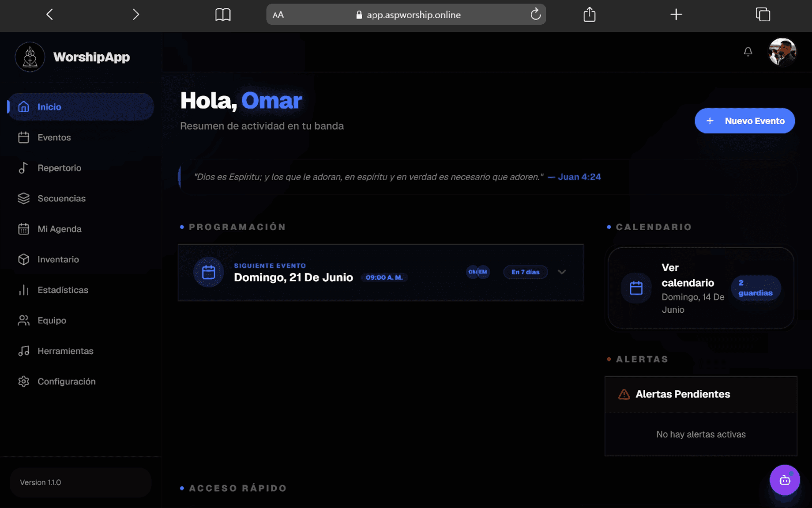Screen dimensions: 812x508
Task: Click the box icon beside Inventario
Action: click(23, 259)
